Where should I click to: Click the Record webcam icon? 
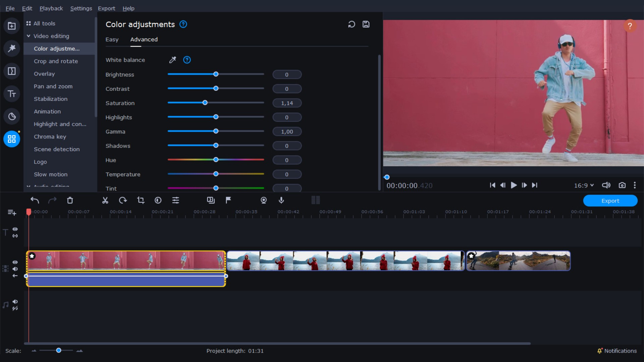[x=264, y=200]
